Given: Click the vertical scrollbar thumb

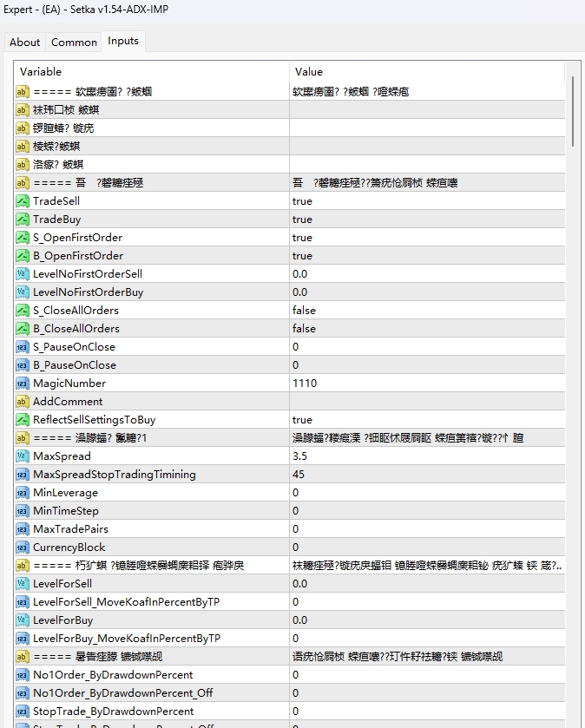Looking at the screenshot, I should tap(574, 112).
